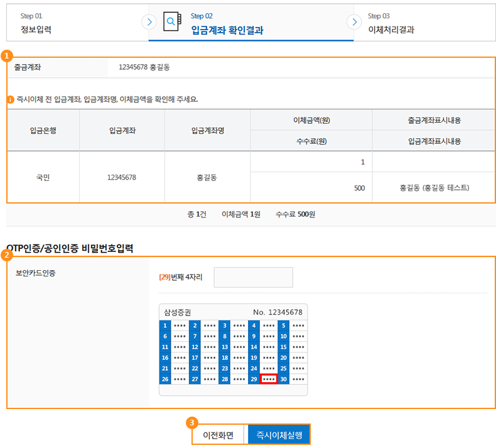Click the 입금계좌표시내용 header
496x448 pixels.
(x=434, y=141)
